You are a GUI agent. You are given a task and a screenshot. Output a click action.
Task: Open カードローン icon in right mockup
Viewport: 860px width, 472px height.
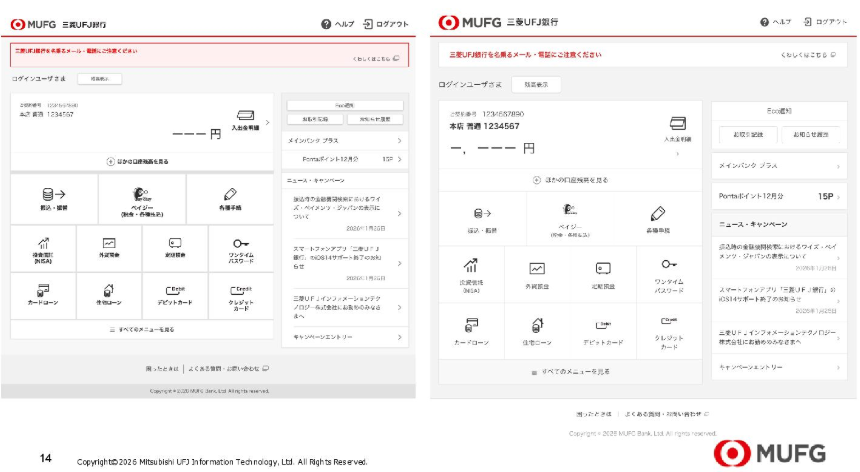471,325
